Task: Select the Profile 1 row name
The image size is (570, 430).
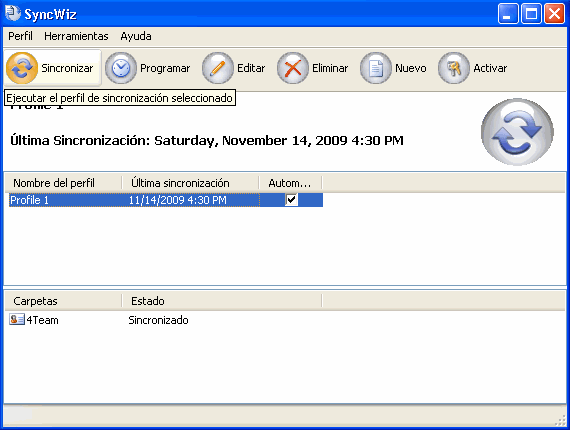Action: point(29,200)
